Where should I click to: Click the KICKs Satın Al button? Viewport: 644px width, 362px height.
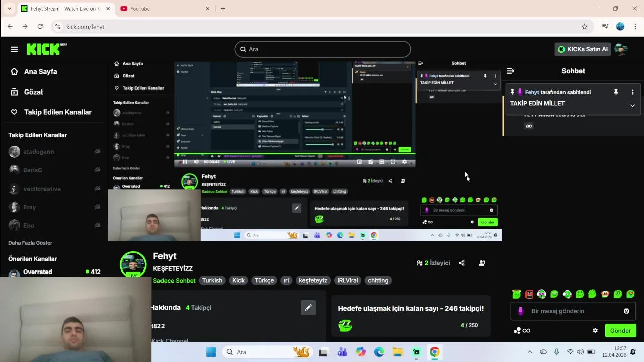pos(583,49)
